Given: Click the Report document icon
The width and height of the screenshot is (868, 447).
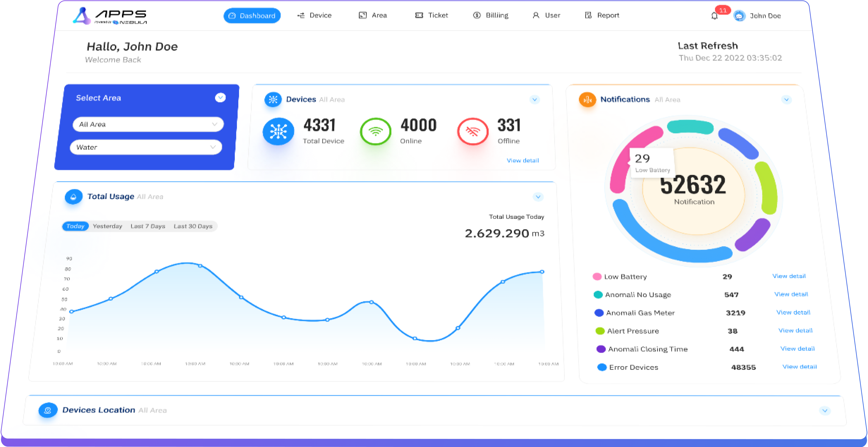Looking at the screenshot, I should point(588,15).
